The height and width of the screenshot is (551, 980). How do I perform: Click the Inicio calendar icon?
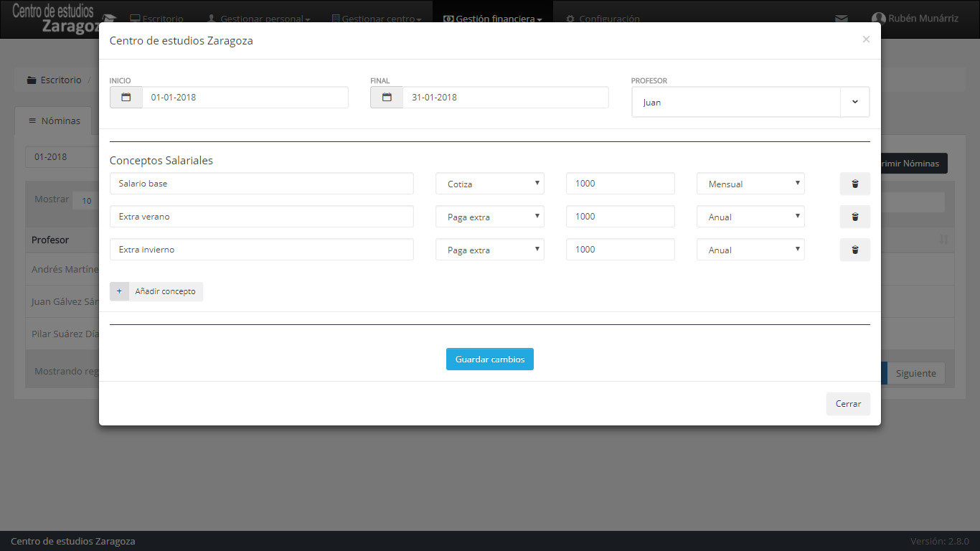pyautogui.click(x=126, y=98)
